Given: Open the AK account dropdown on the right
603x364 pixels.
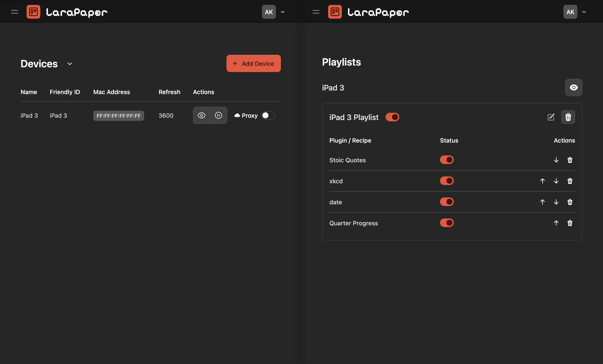Looking at the screenshot, I should [x=584, y=12].
